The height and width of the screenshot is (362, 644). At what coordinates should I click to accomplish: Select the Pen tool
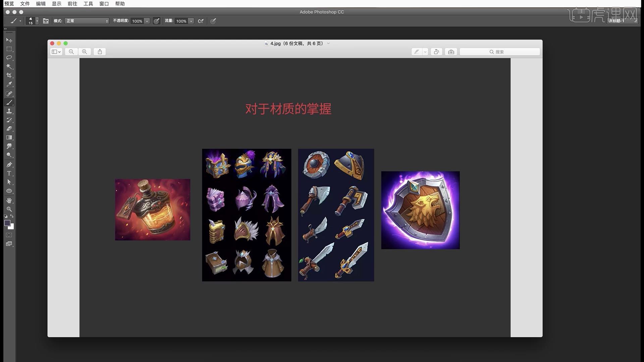click(x=9, y=165)
